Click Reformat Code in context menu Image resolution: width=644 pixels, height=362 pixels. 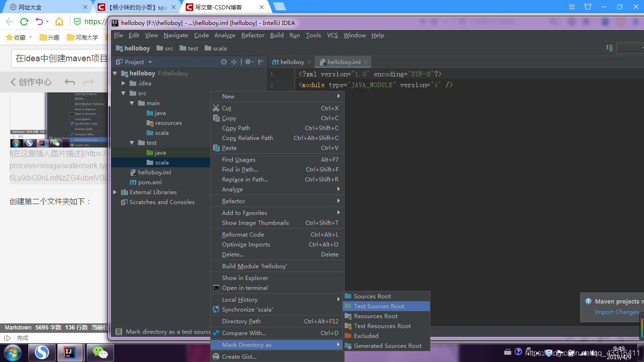[277, 234]
